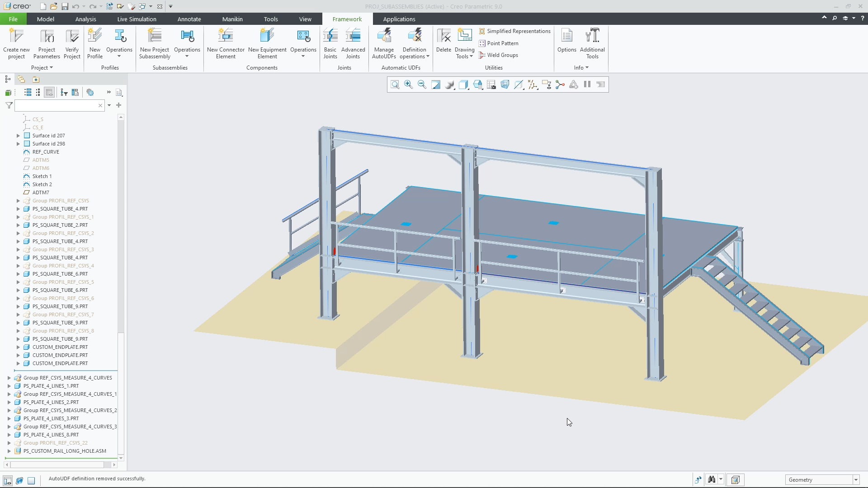
Task: Expand Surface id 207 node
Action: 18,136
